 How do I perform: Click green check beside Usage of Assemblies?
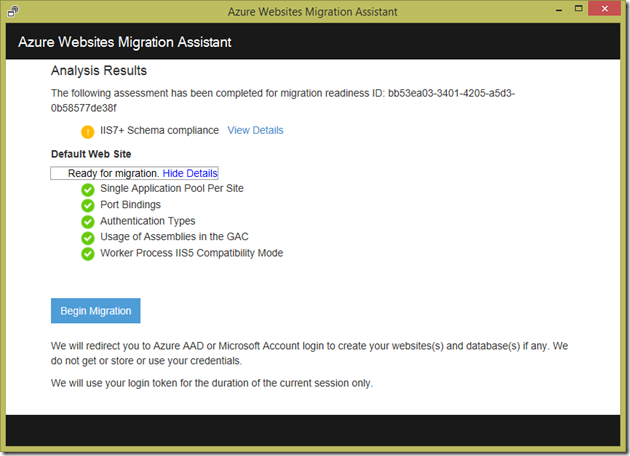[88, 238]
